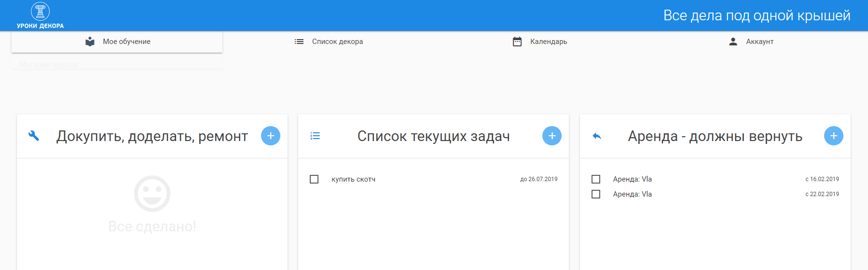This screenshot has height=270, width=868.
Task: Add item to Докупить, доделать, ремонт
Action: click(x=271, y=136)
